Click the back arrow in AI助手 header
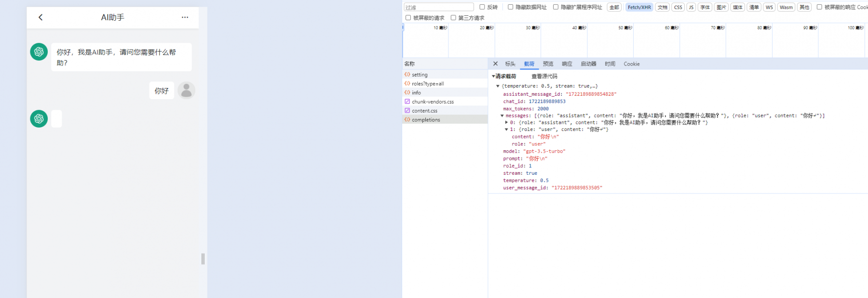The height and width of the screenshot is (298, 868). pyautogui.click(x=41, y=17)
